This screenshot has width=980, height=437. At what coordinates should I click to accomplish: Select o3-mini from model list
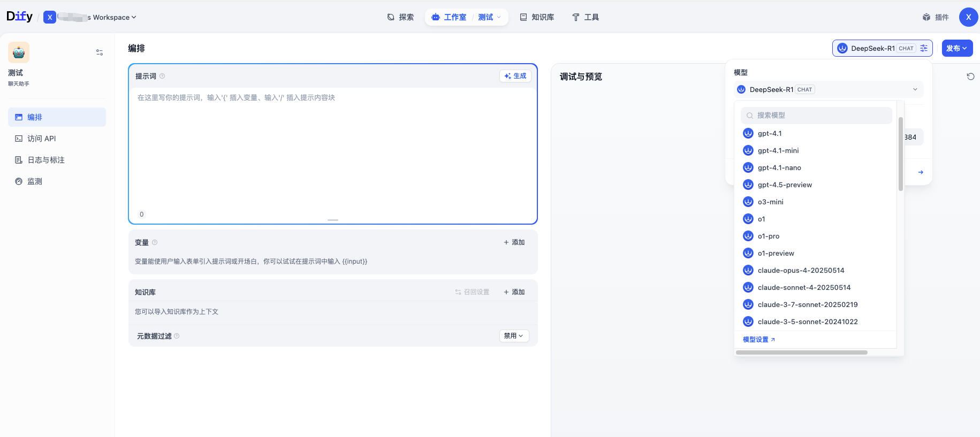click(816, 202)
